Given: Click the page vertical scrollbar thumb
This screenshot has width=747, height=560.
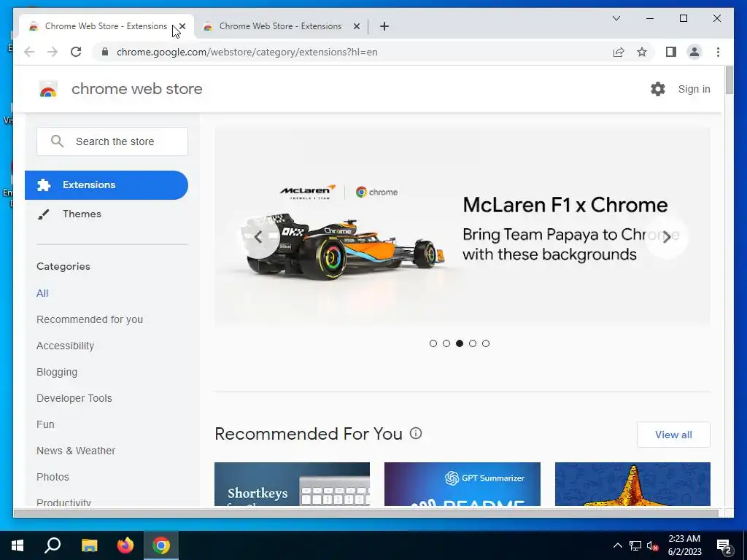Looking at the screenshot, I should point(729,80).
